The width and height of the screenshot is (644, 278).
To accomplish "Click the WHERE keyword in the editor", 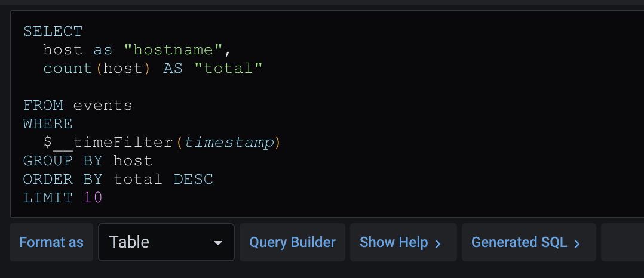I will point(48,124).
